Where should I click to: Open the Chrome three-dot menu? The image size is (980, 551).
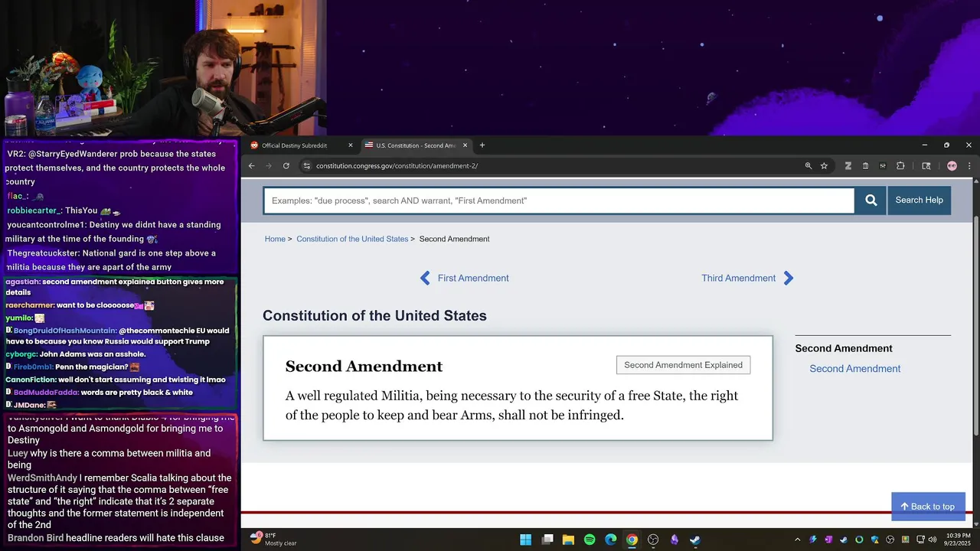[x=969, y=166]
